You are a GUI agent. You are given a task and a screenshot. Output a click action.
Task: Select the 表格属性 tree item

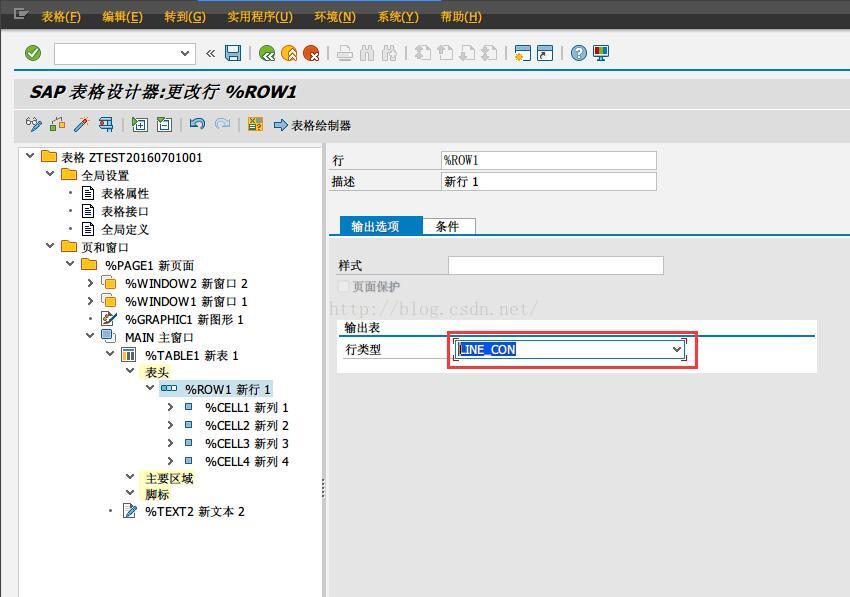[x=125, y=194]
